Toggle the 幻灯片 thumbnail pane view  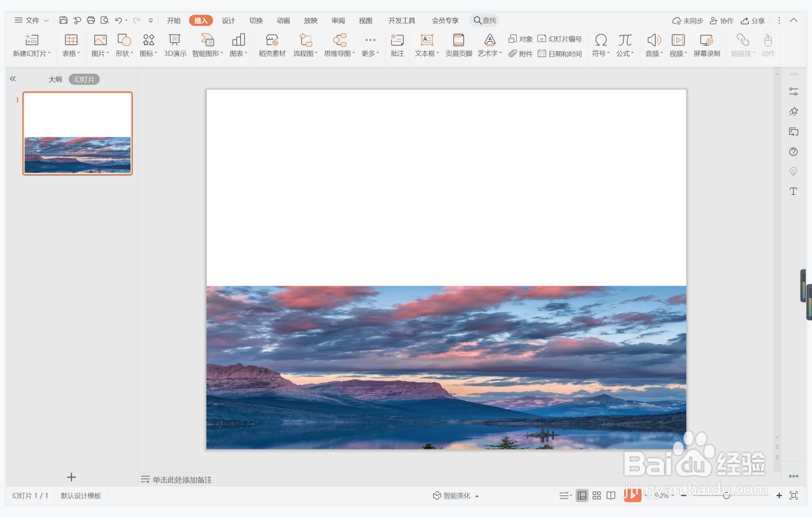pyautogui.click(x=84, y=79)
